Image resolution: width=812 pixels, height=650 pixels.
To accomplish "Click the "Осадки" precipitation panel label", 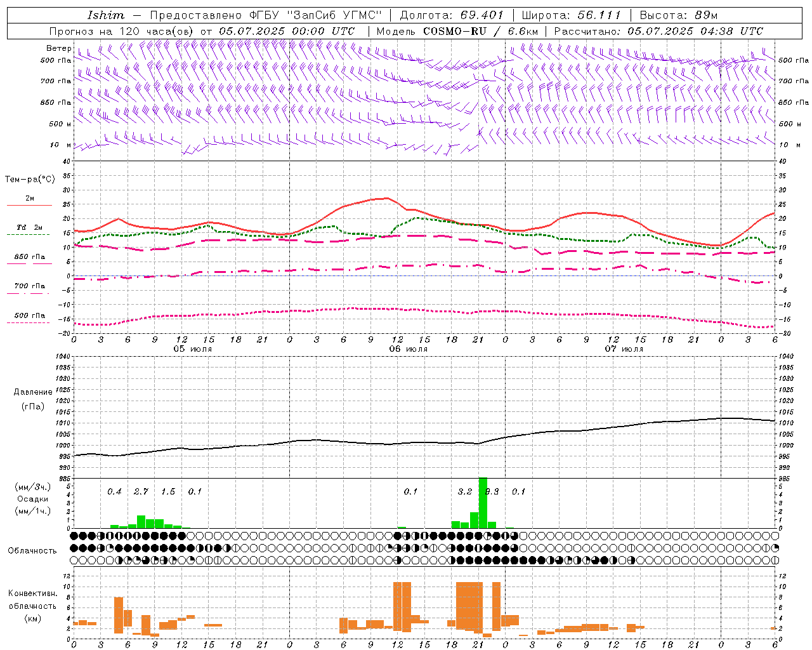I will pos(33,499).
